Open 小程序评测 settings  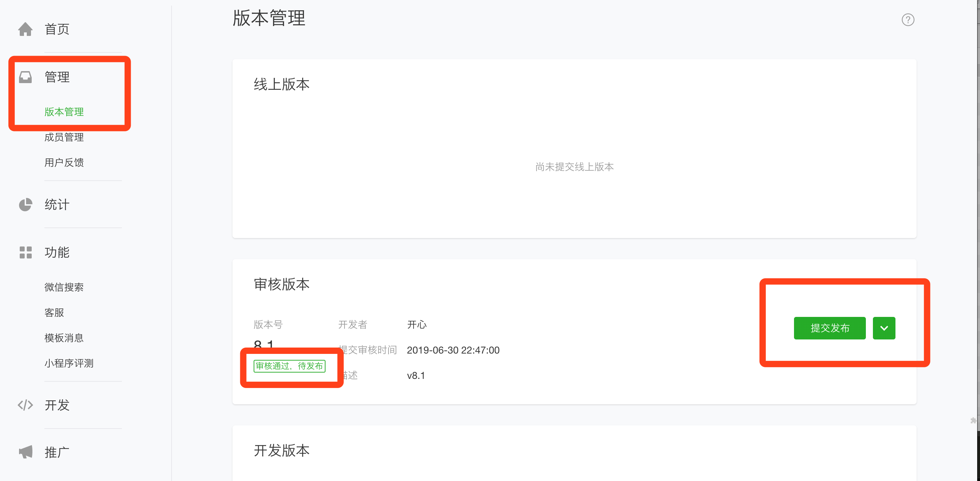[x=69, y=363]
